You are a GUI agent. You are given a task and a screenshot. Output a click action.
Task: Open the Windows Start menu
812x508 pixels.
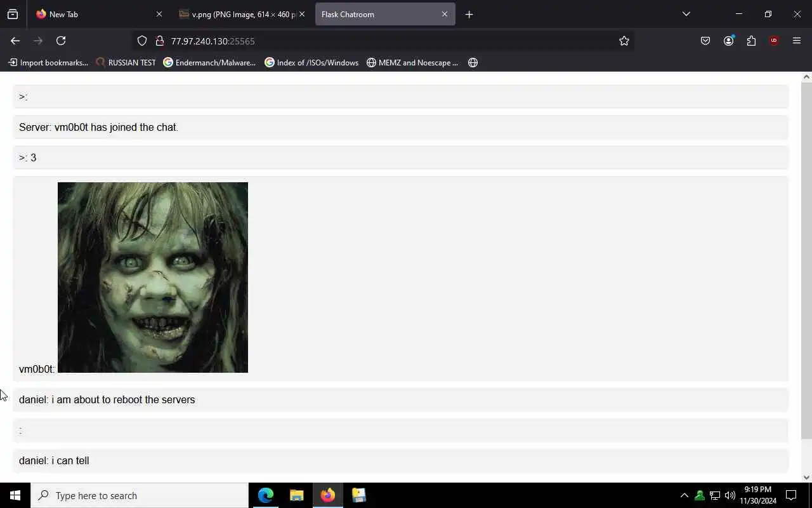pyautogui.click(x=15, y=495)
